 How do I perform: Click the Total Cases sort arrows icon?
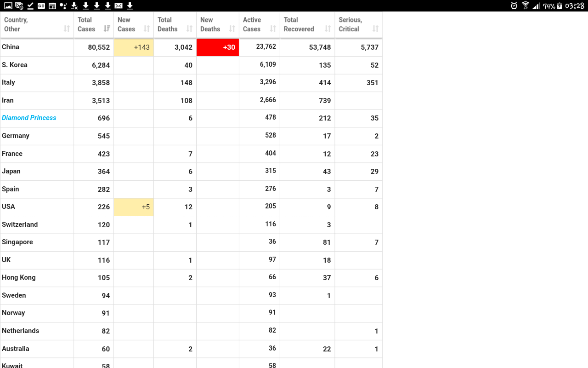[107, 29]
